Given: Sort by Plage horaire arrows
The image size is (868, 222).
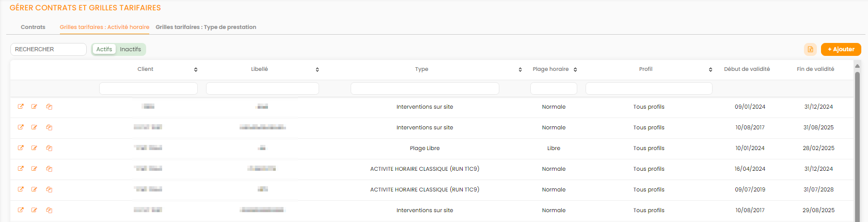Looking at the screenshot, I should pos(575,69).
